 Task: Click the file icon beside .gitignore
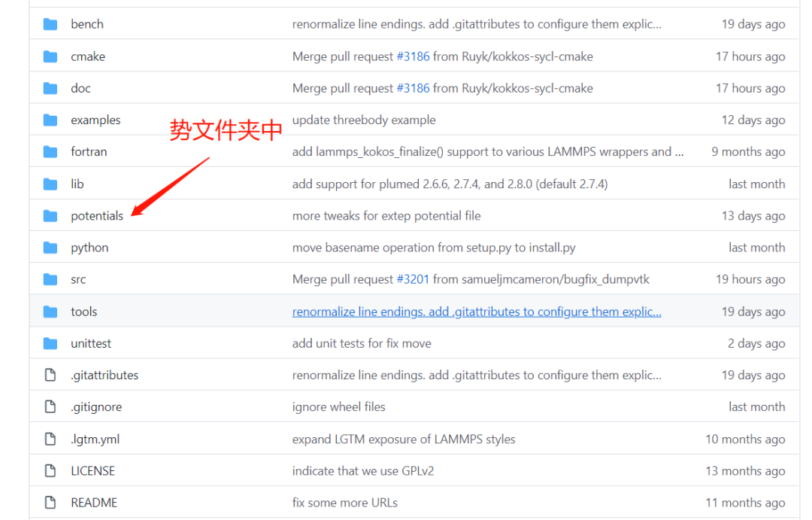(x=50, y=406)
